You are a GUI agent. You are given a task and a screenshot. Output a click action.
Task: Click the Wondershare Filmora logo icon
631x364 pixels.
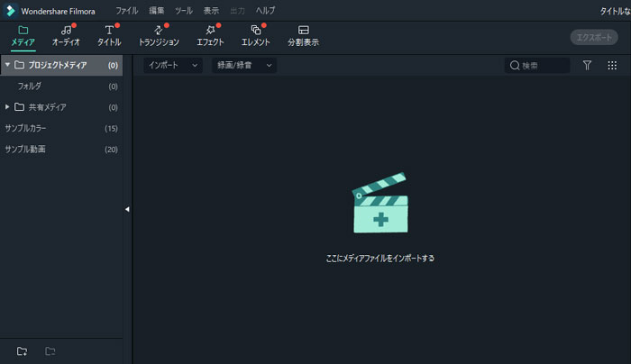(11, 11)
